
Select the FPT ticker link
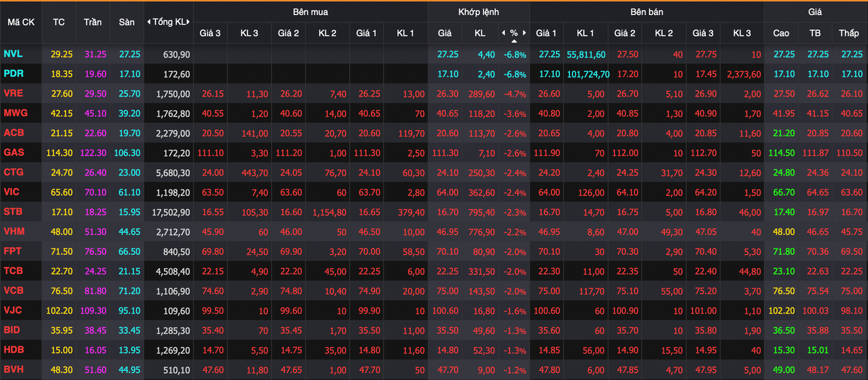click(13, 251)
